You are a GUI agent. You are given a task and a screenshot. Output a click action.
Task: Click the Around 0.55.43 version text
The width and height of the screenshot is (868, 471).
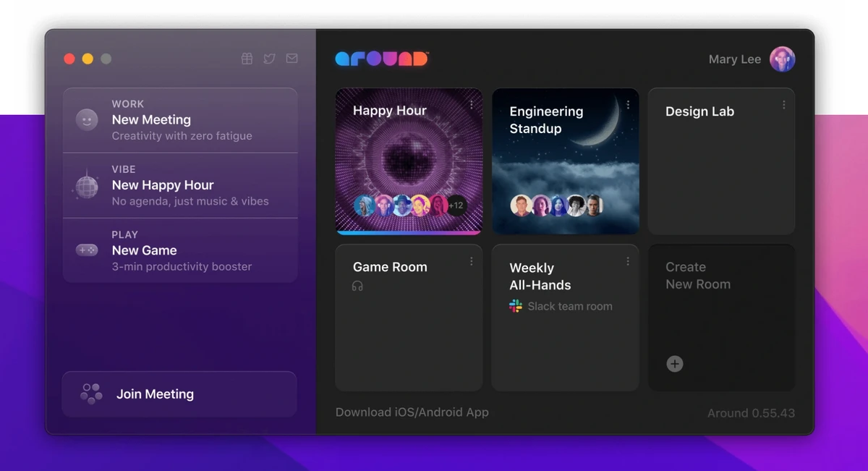pos(752,413)
